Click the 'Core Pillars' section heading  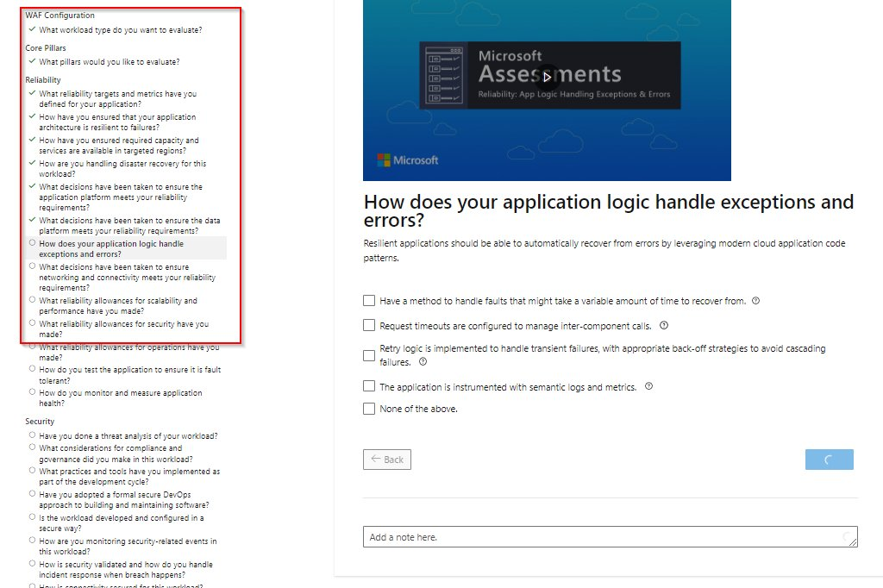[45, 48]
